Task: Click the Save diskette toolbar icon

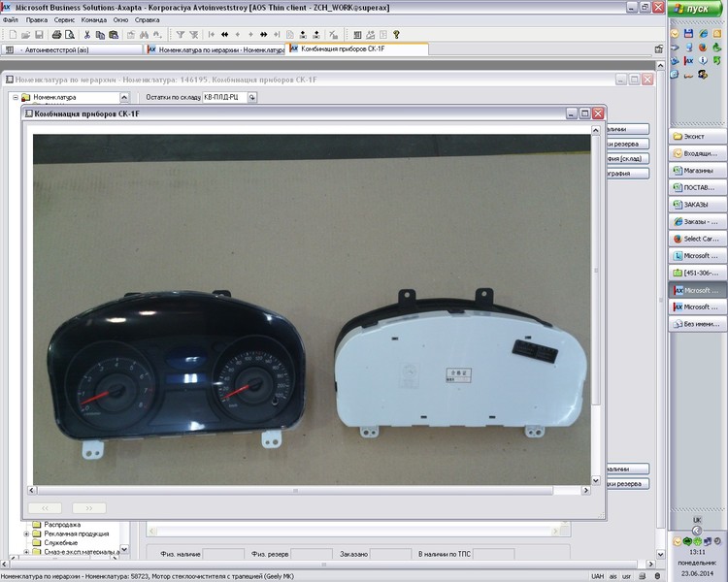Action: pos(38,34)
